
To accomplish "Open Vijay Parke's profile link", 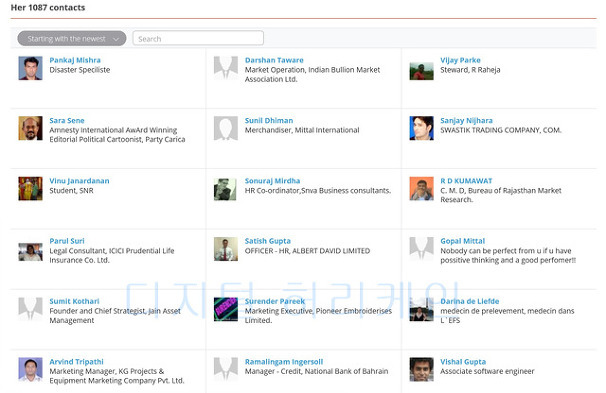I will point(460,60).
